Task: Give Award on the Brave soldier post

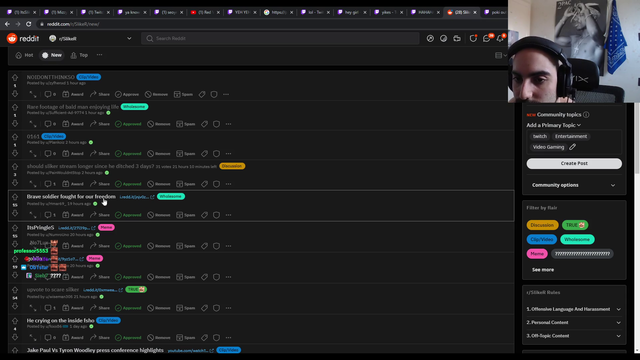Action: [73, 215]
